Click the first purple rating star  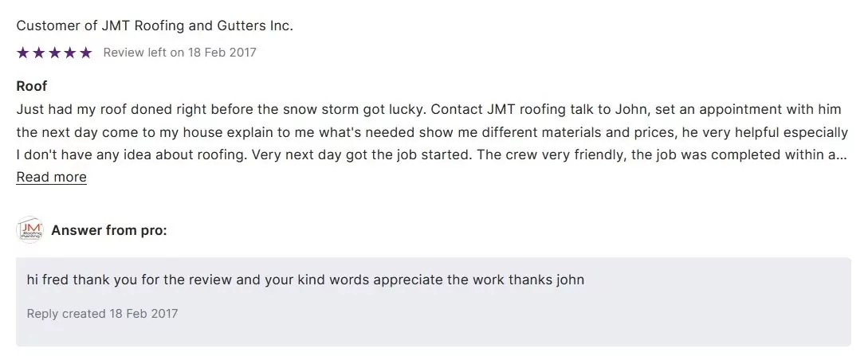(22, 53)
